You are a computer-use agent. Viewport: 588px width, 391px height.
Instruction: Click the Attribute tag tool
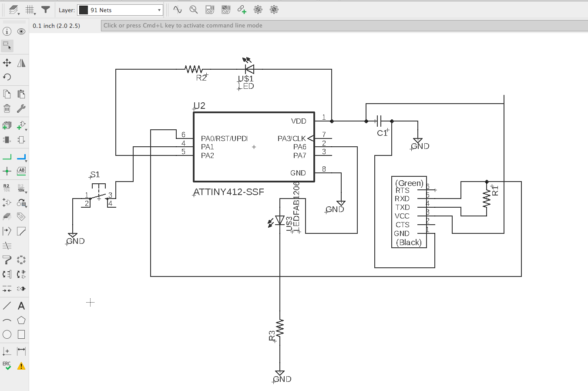pyautogui.click(x=21, y=216)
